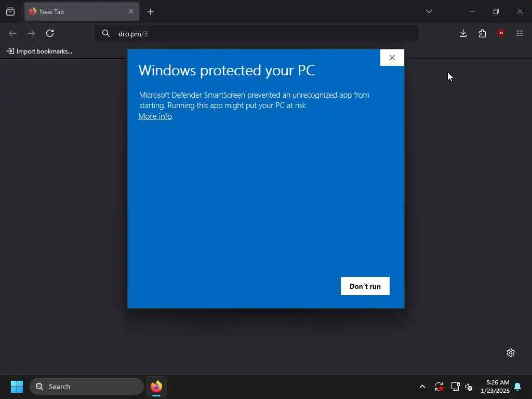Click the search magnifier in the address bar
This screenshot has height=399, width=532.
106,33
